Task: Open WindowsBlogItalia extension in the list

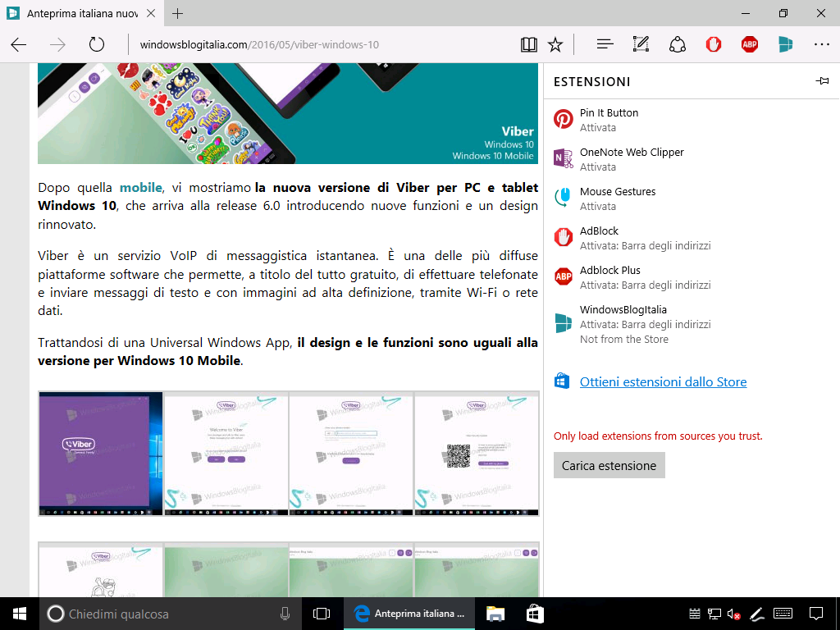Action: point(691,323)
